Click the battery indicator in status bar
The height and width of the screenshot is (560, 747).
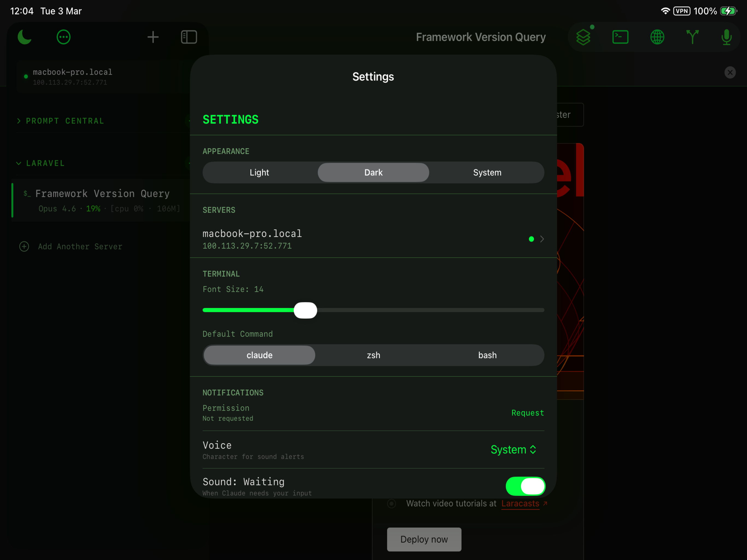[x=729, y=11]
